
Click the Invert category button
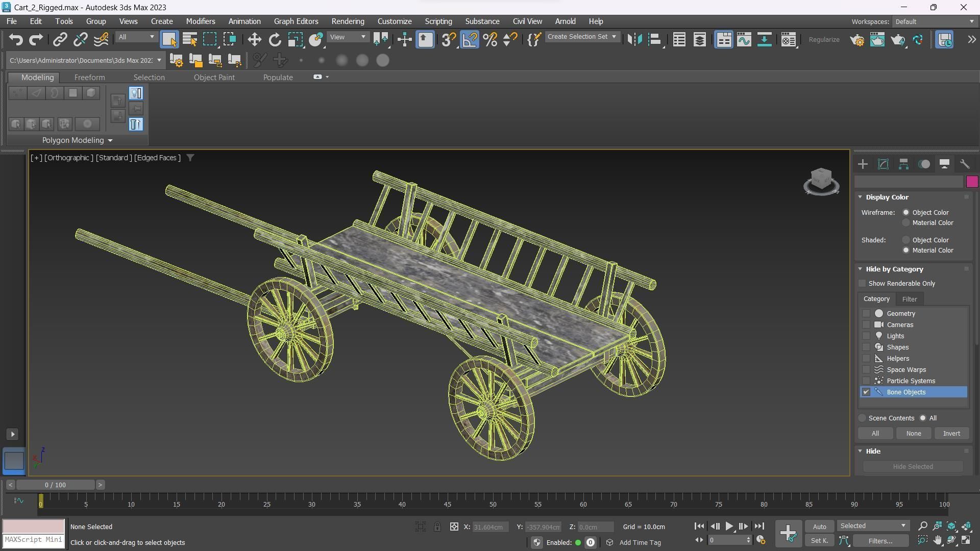tap(951, 434)
